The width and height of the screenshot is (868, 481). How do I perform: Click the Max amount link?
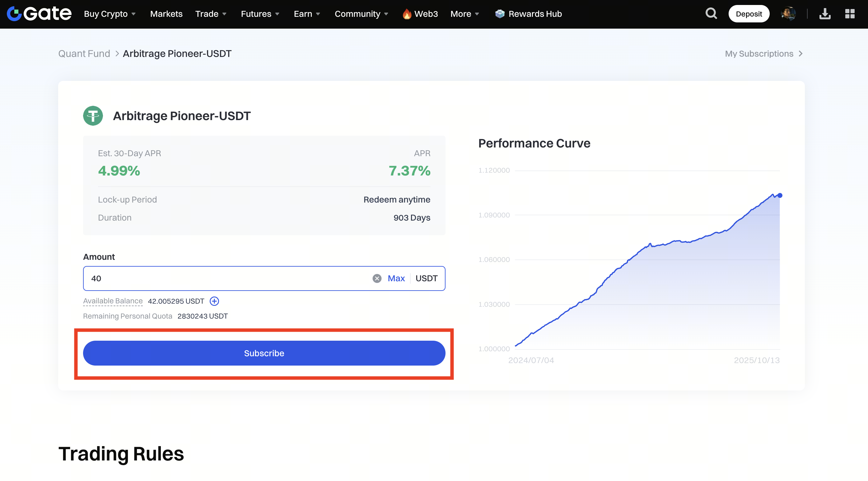(396, 278)
